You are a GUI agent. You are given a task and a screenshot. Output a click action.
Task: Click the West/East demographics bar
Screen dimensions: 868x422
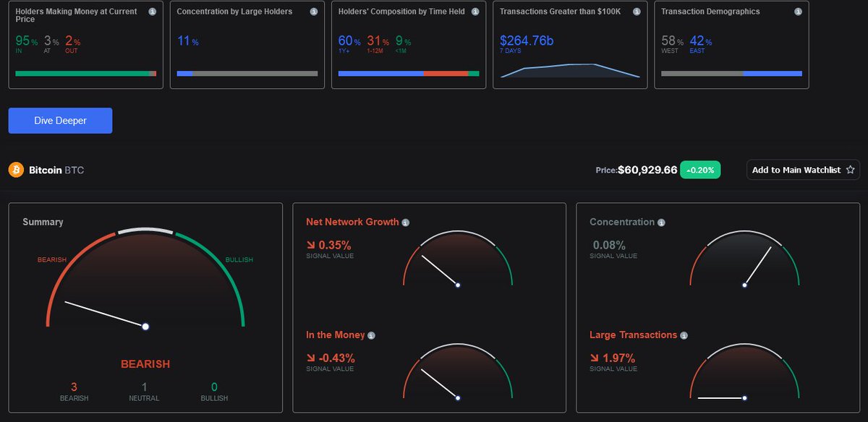[731, 73]
